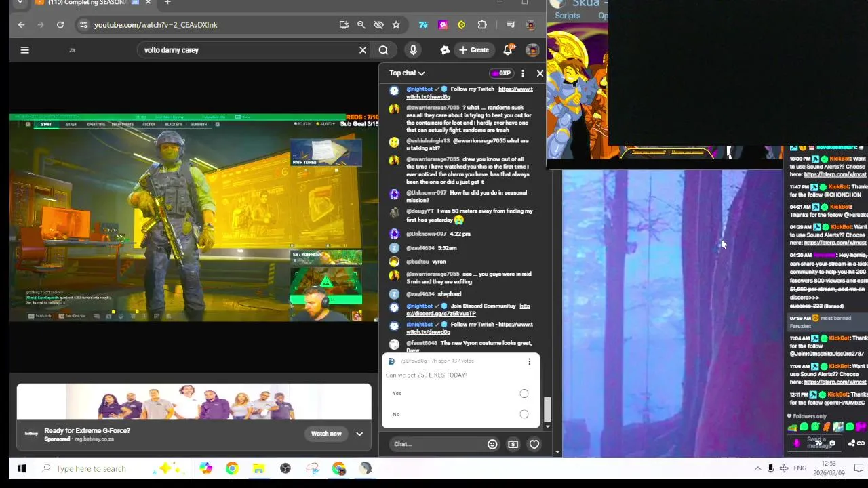The height and width of the screenshot is (488, 868).
Task: Open live chat three-dot options menu
Action: pos(522,73)
